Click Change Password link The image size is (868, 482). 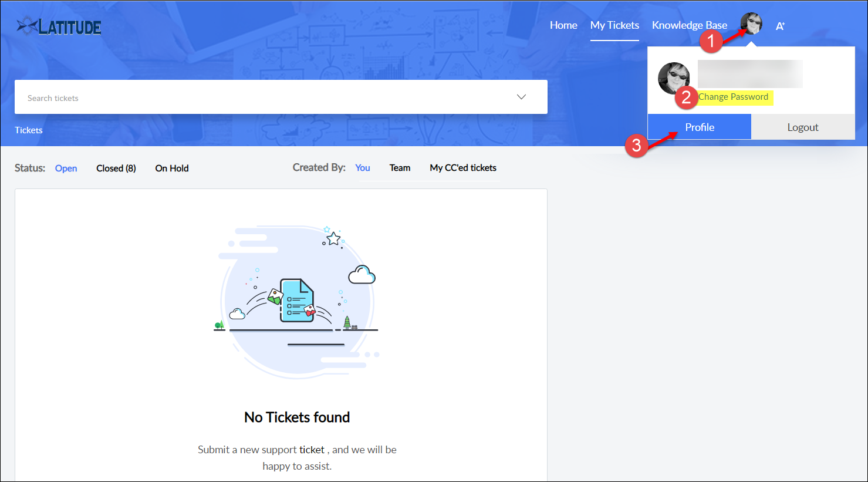733,97
